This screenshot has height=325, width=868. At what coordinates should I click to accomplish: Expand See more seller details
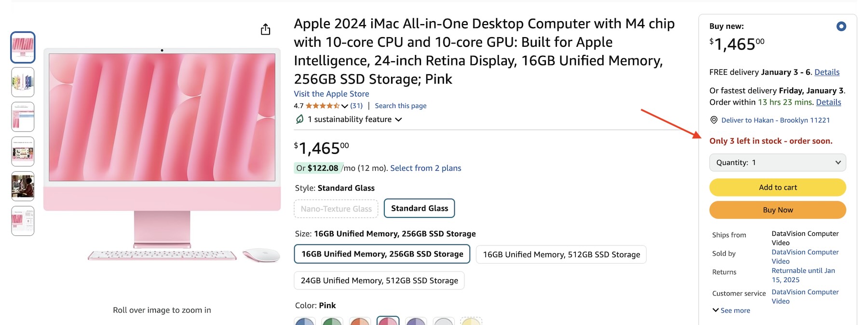pyautogui.click(x=731, y=311)
